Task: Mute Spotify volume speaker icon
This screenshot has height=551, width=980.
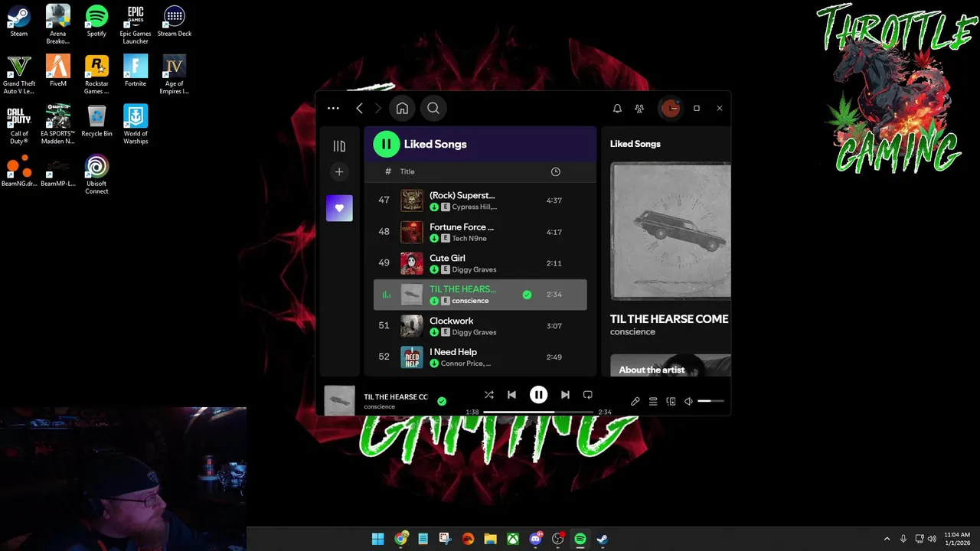Action: (688, 401)
